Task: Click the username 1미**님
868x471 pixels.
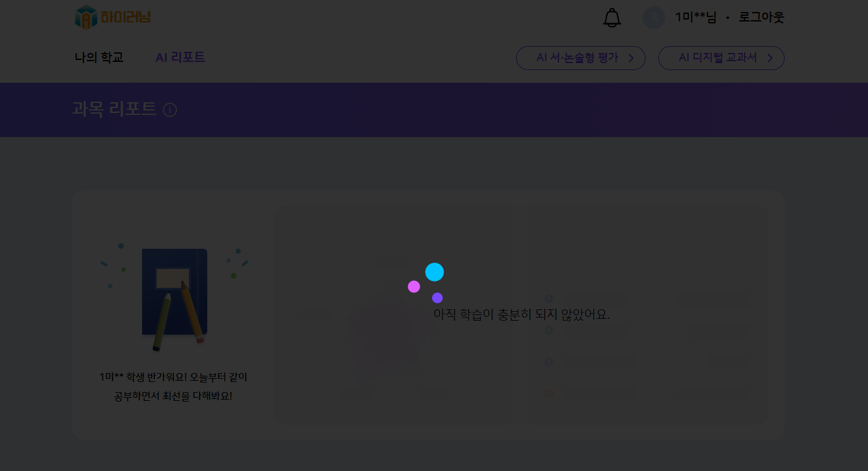Action: [695, 18]
